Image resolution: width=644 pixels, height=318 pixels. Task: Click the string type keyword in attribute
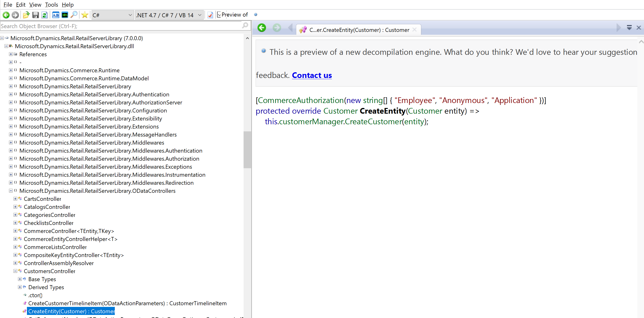pos(373,100)
